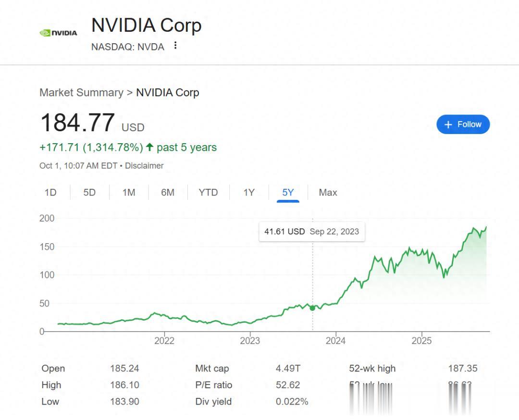Click the 2022 label on chart axis
Image resolution: width=519 pixels, height=420 pixels.
[x=164, y=341]
